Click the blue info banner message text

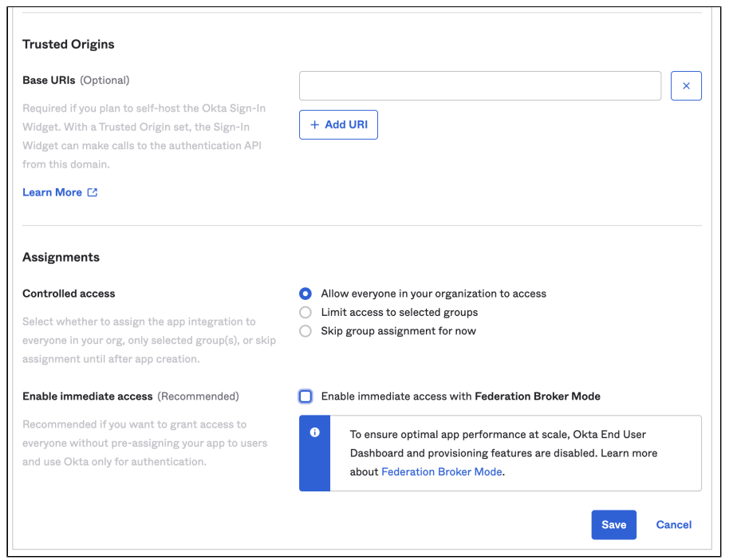point(502,452)
